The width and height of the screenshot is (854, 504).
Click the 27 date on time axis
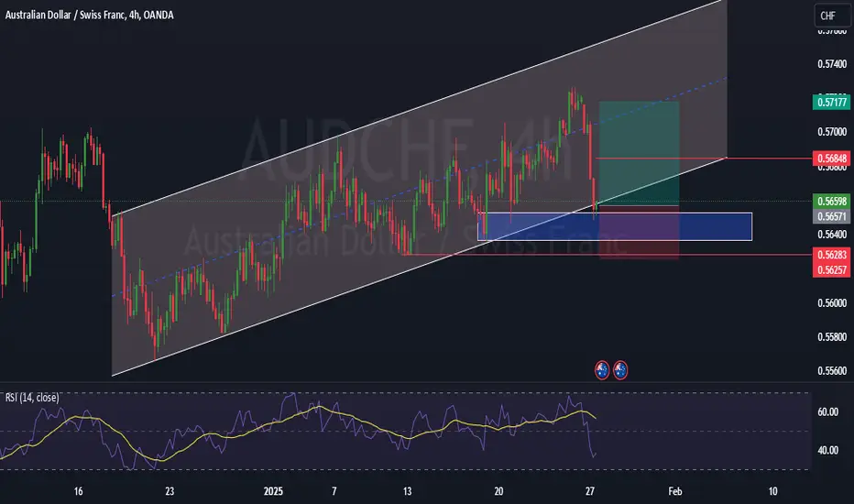pyautogui.click(x=590, y=491)
